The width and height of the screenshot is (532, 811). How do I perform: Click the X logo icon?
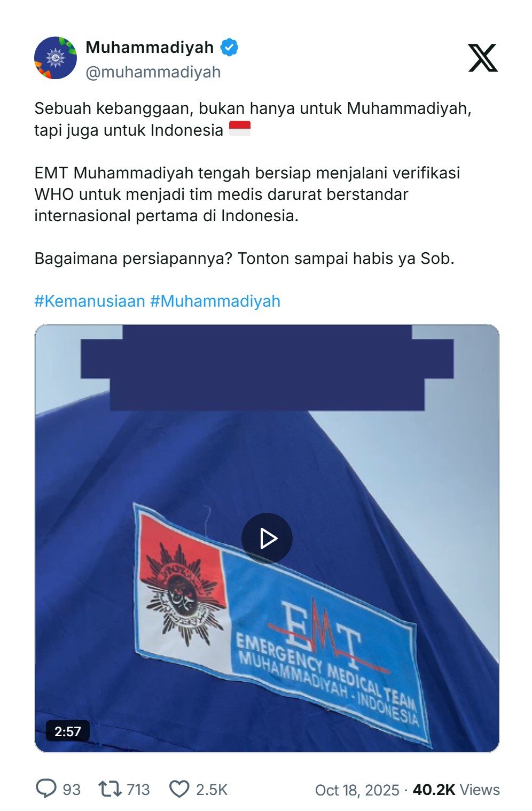tap(483, 58)
